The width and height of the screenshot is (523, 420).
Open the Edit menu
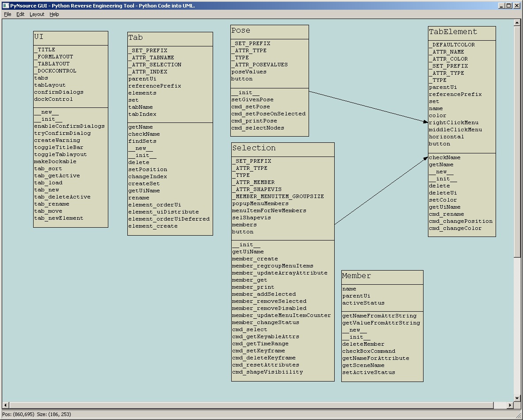[20, 14]
